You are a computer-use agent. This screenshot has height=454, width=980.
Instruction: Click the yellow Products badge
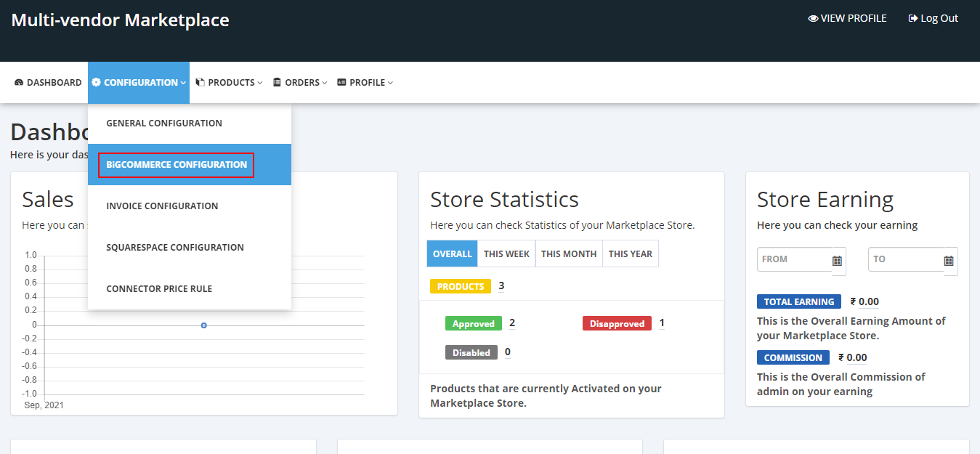point(461,286)
